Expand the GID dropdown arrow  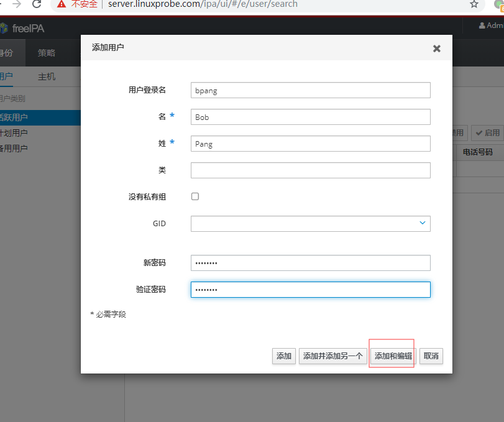(x=423, y=222)
